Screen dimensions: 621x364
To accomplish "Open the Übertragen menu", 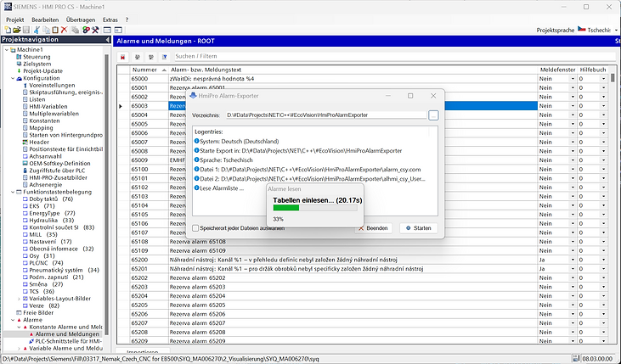I will click(x=81, y=20).
